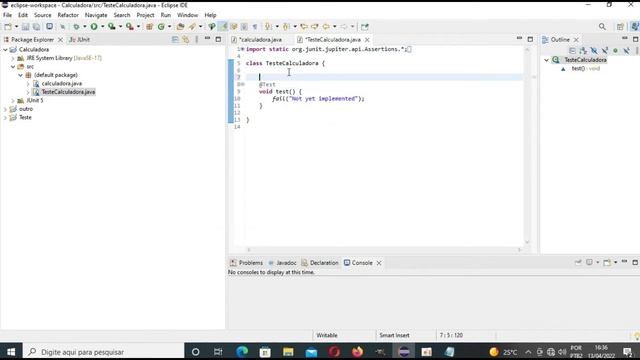
Task: Toggle Hide Local Types in Outline
Action: (x=627, y=51)
